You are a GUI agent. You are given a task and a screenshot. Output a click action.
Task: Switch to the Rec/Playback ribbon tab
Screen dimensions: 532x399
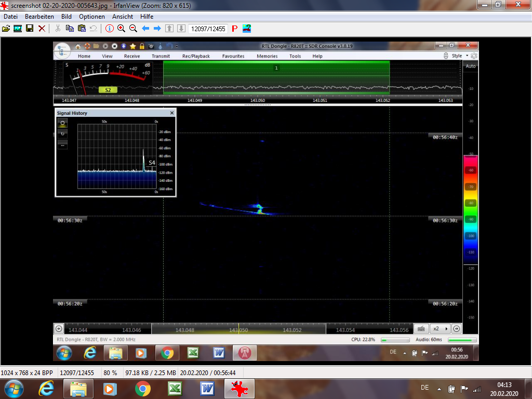coord(196,56)
